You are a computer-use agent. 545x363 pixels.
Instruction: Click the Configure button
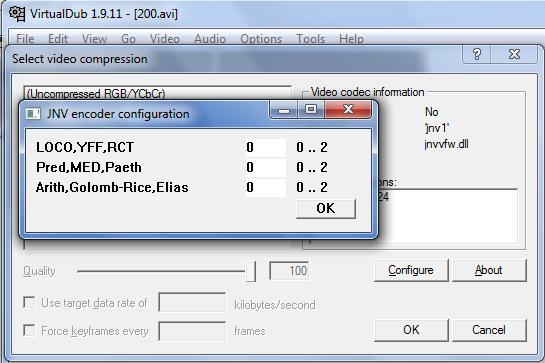411,270
